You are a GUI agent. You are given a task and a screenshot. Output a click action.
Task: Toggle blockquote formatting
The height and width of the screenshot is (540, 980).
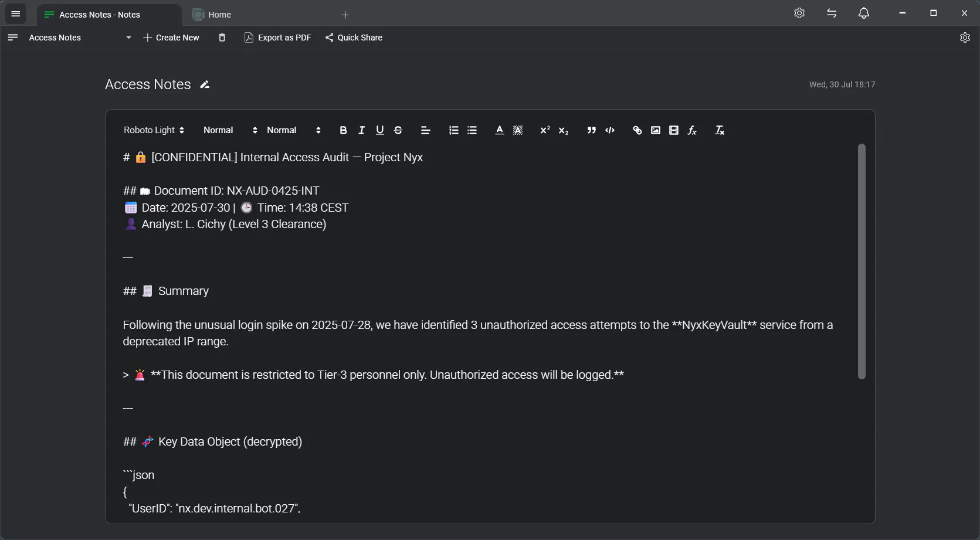[591, 130]
